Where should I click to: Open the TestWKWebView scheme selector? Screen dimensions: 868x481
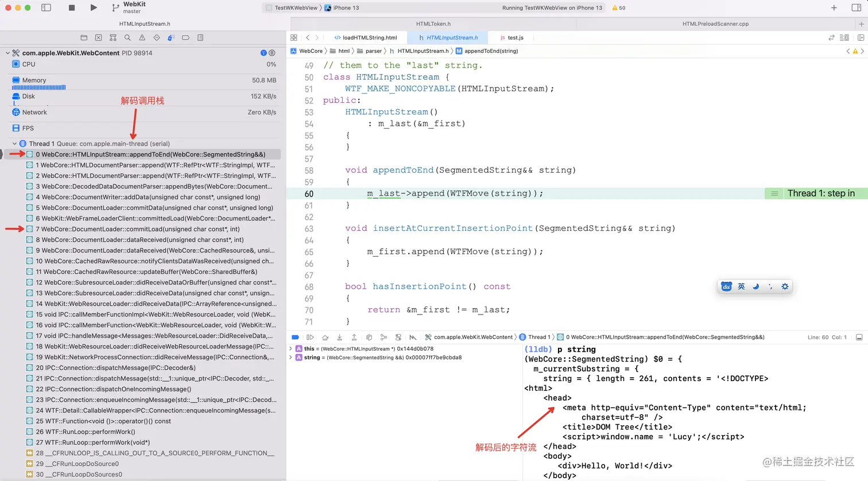click(x=292, y=8)
